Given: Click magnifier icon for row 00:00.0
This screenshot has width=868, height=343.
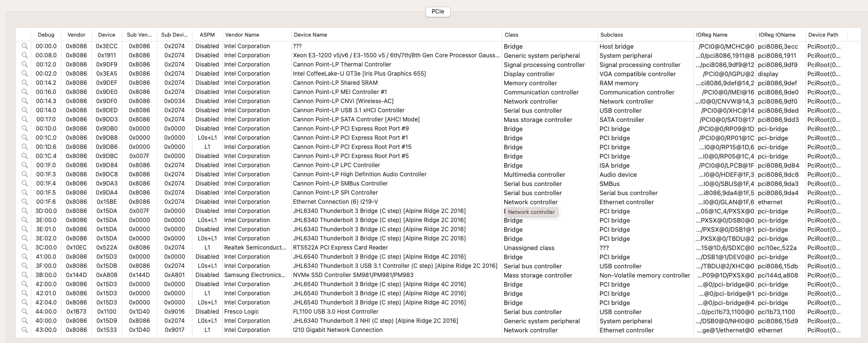Looking at the screenshot, I should (x=25, y=46).
